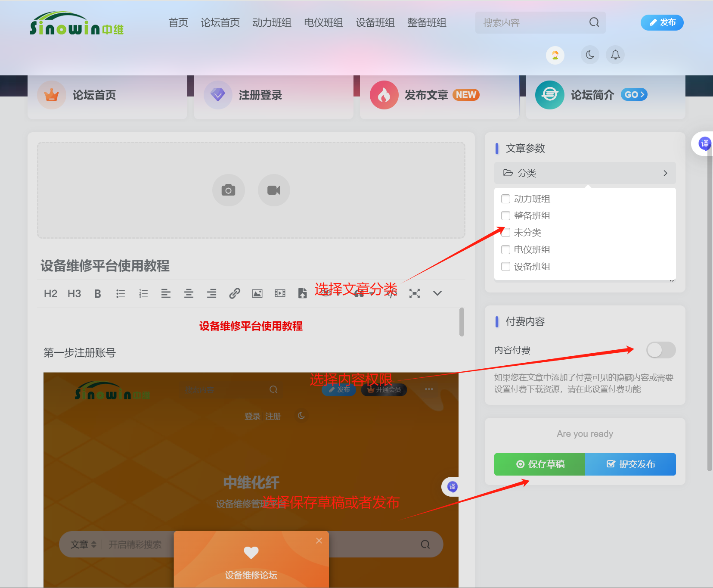The image size is (713, 588).
Task: Click the editor vertical scrollbar
Action: (462, 322)
